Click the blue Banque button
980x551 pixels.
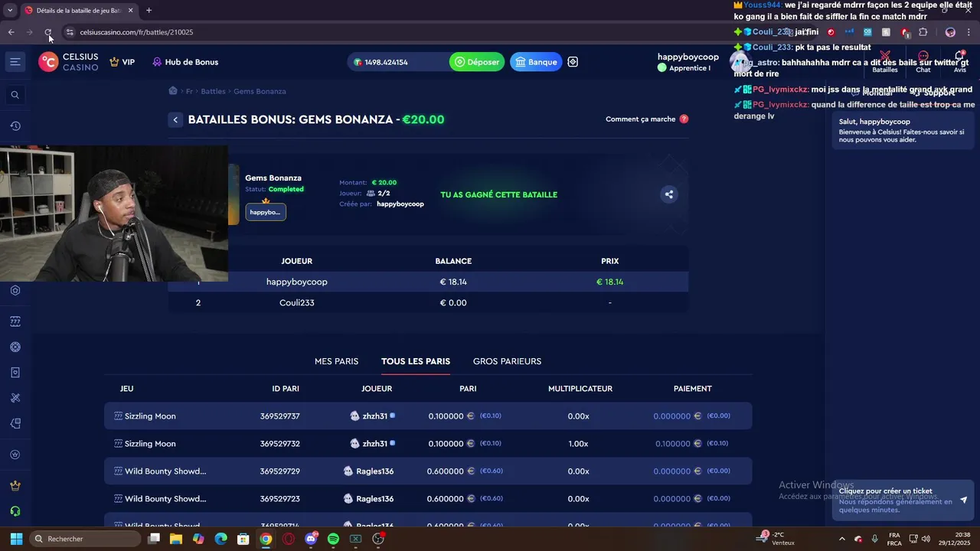click(536, 62)
